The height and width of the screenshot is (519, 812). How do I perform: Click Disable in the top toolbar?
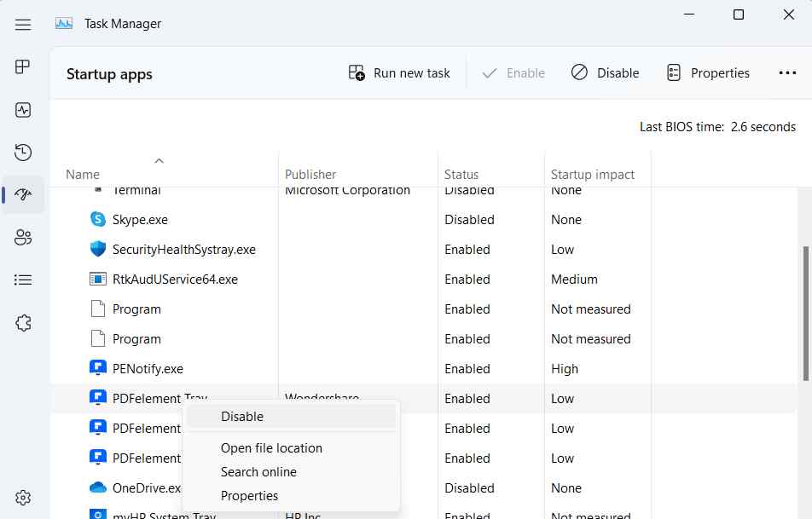(605, 73)
